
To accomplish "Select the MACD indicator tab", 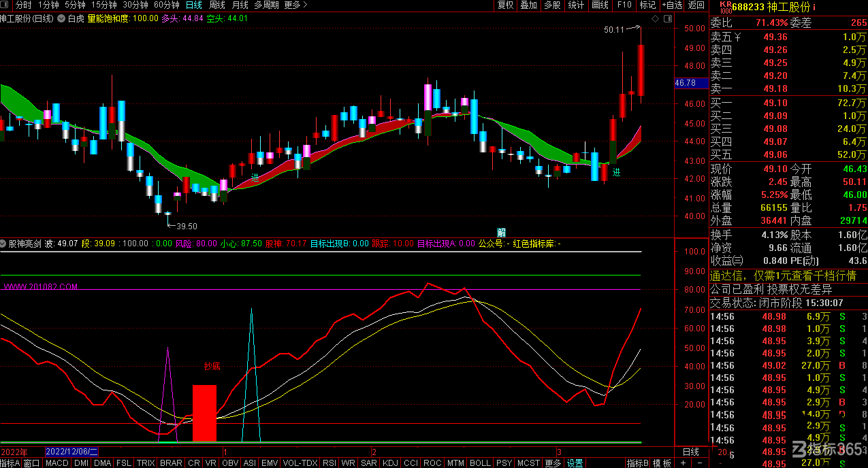I will click(57, 463).
